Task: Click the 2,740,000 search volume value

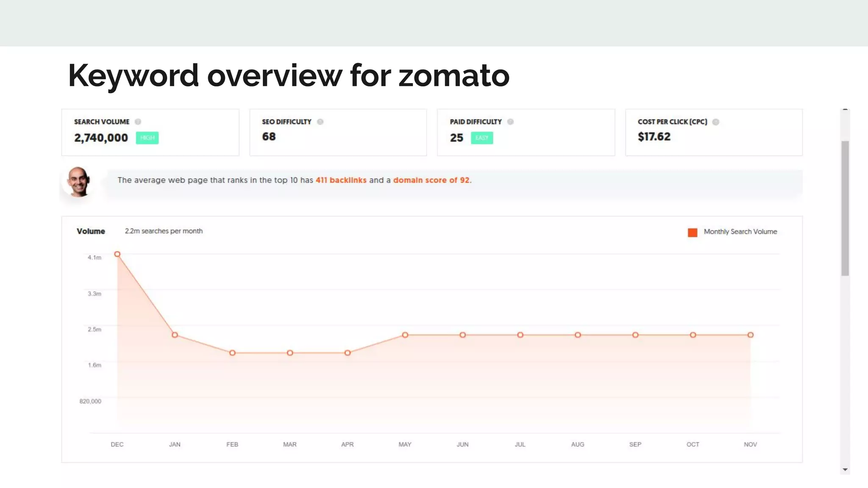Action: (x=101, y=138)
